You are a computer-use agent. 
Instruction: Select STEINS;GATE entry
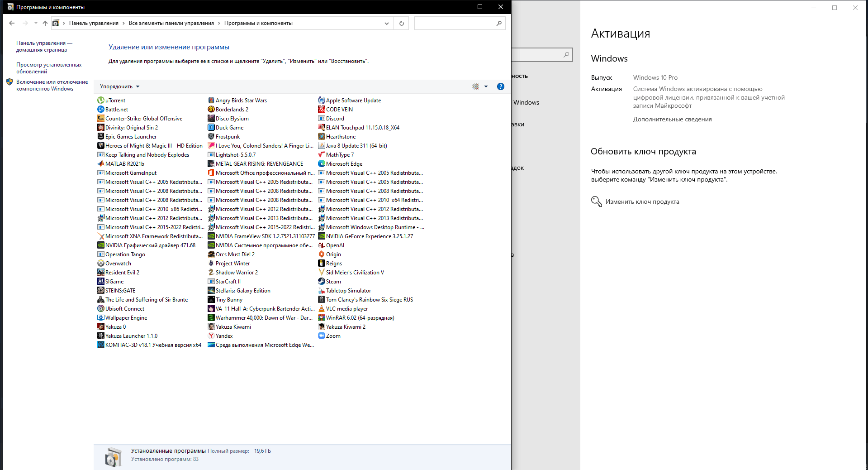(116, 291)
